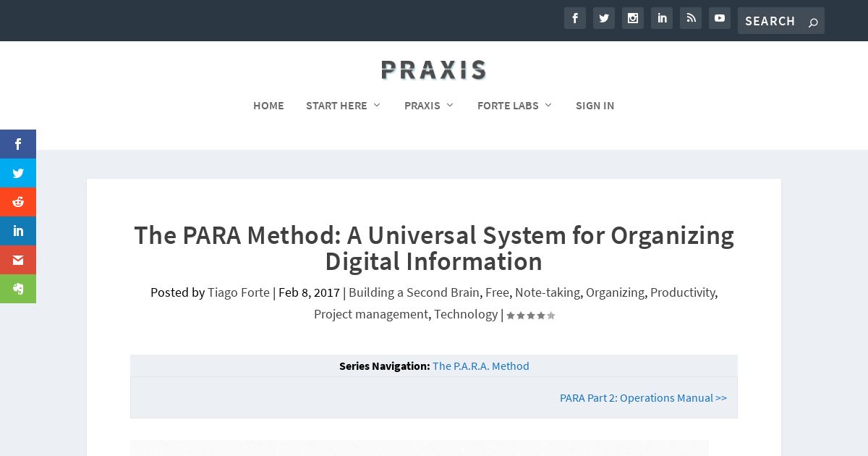
Task: Open RSS feed icon in header
Action: click(691, 18)
